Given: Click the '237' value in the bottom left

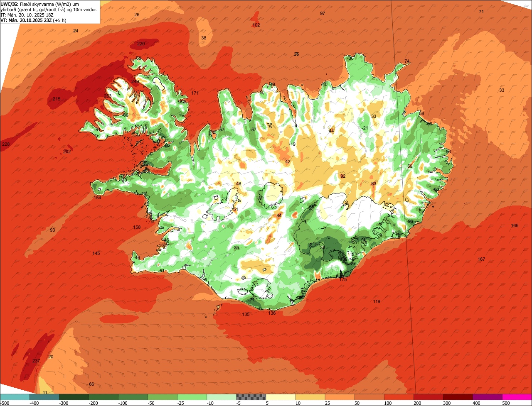Looking at the screenshot, I should 36,361.
